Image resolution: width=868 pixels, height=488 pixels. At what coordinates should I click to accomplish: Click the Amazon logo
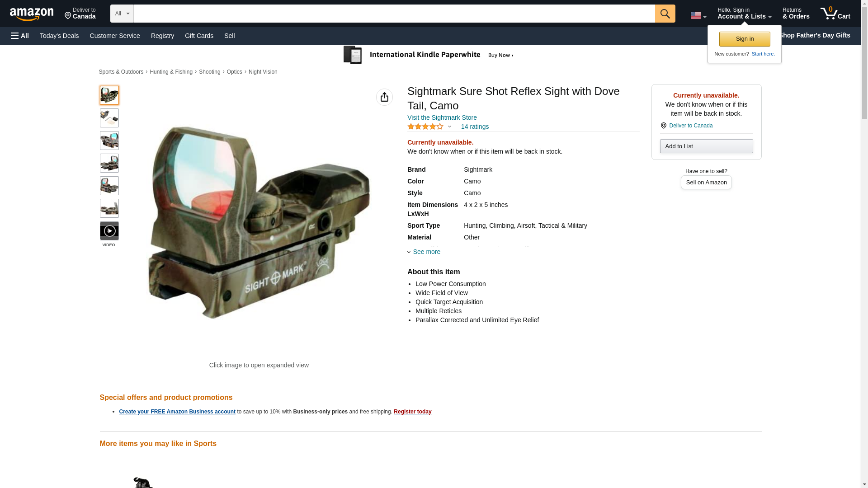point(32,14)
